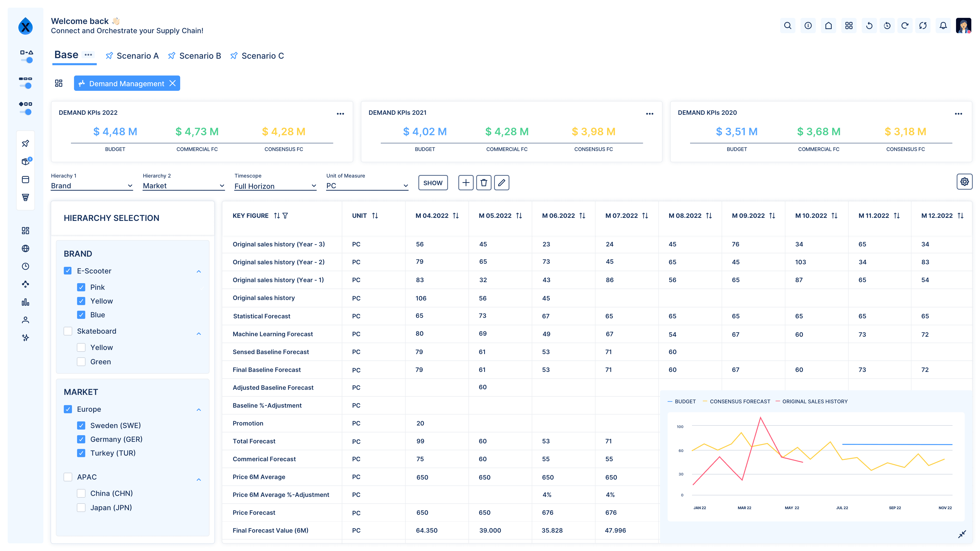Click the globe icon in sidebar
Viewport: 980px width, 551px height.
pyautogui.click(x=26, y=249)
